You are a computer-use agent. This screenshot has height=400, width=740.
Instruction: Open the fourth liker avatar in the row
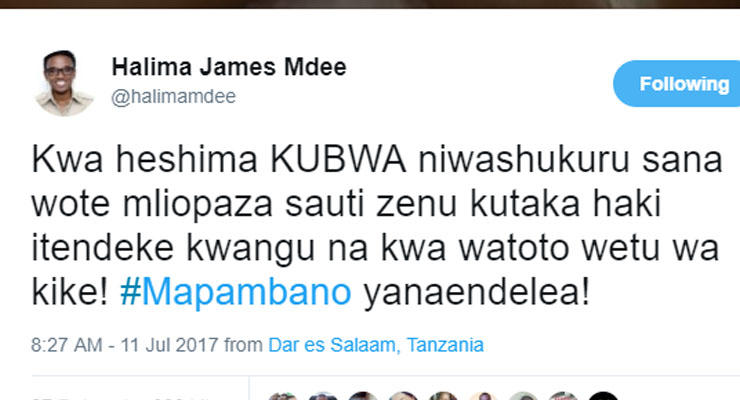403,396
